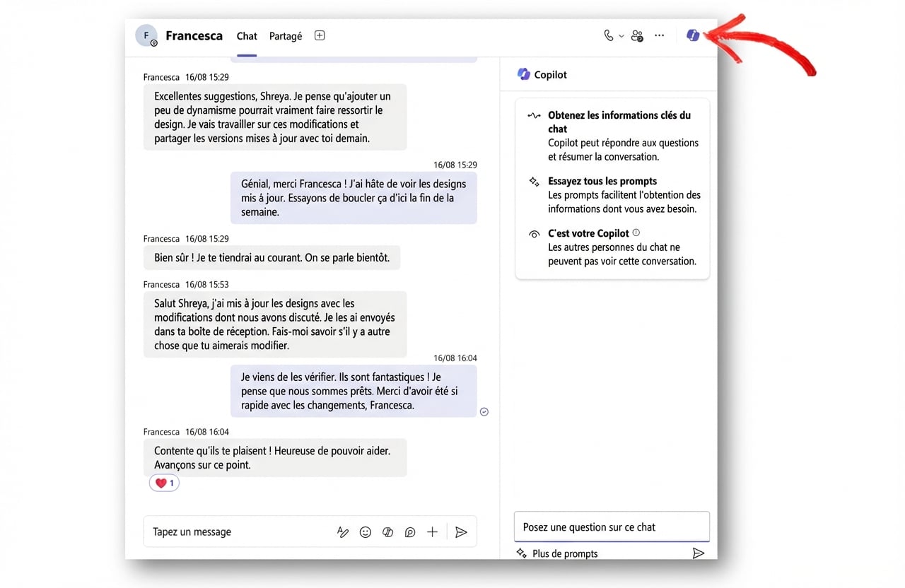This screenshot has width=905, height=588.
Task: Start an audio call with Francesca
Action: click(x=609, y=35)
